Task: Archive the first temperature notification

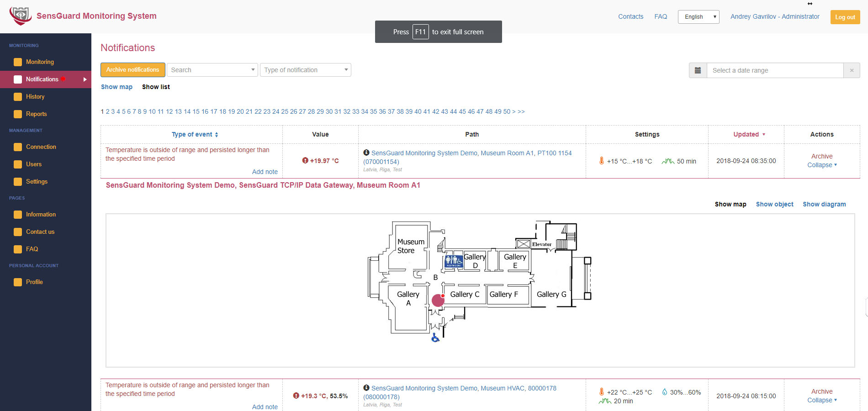Action: [x=821, y=156]
